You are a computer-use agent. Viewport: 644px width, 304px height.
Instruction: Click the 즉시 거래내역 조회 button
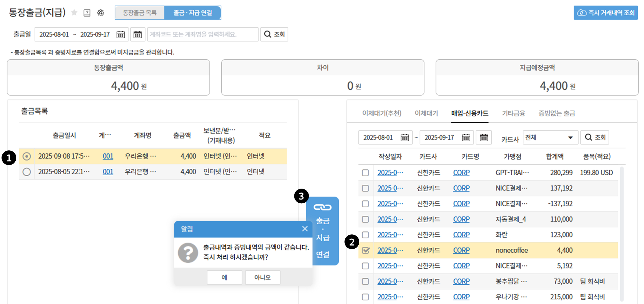[605, 13]
